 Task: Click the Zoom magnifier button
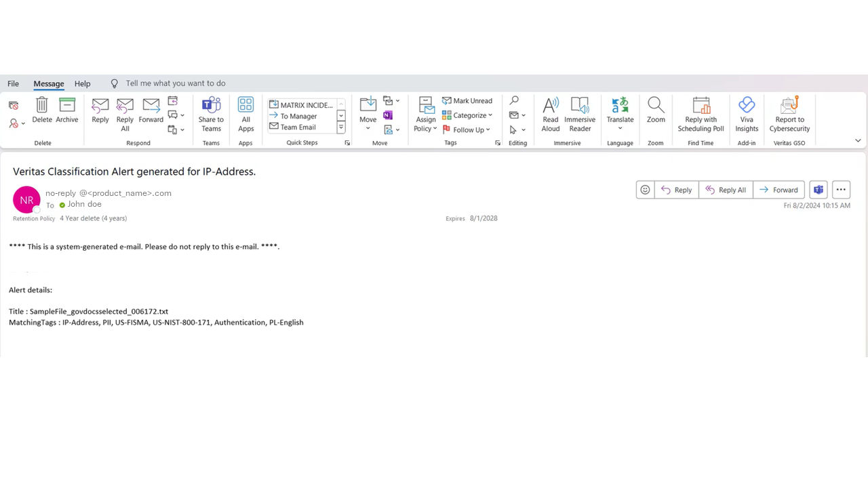coord(656,110)
